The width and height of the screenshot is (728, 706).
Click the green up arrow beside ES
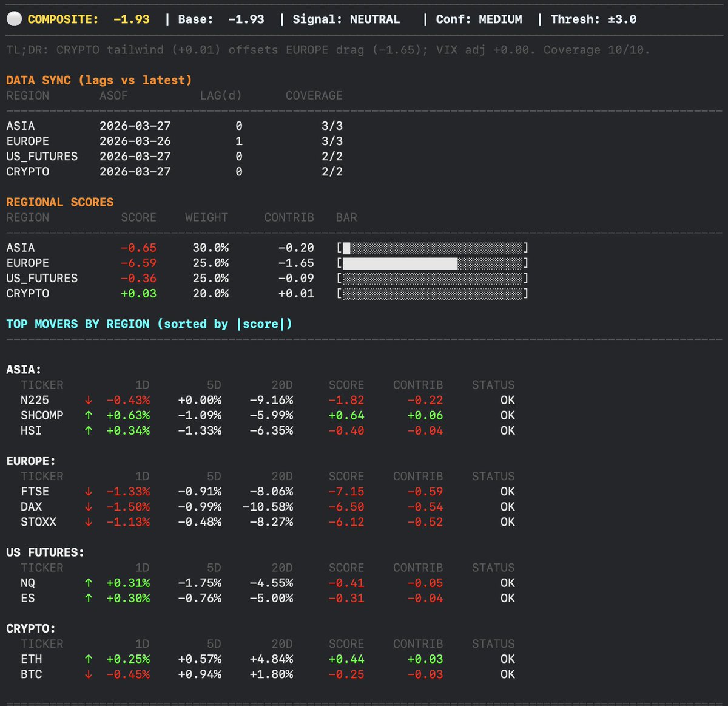tap(89, 598)
